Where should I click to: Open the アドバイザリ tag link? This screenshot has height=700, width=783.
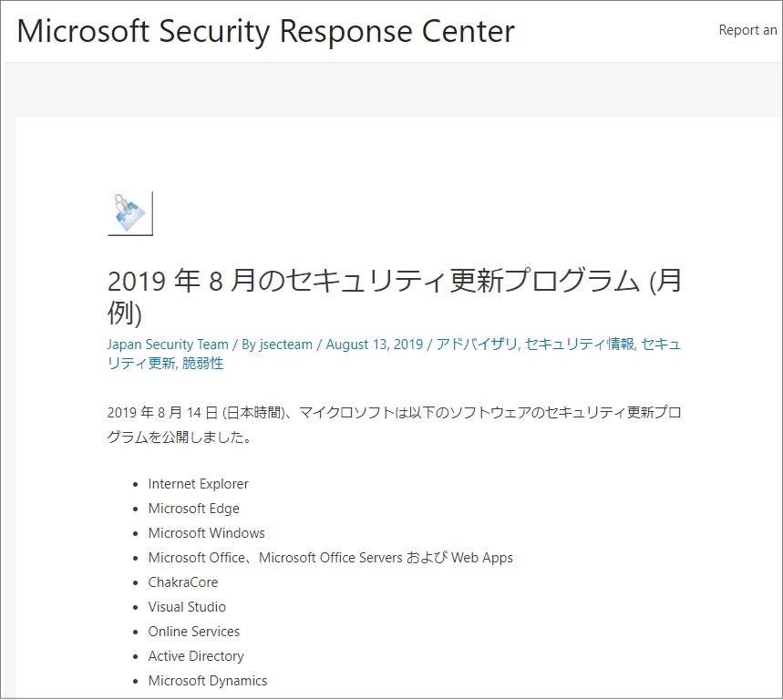476,345
